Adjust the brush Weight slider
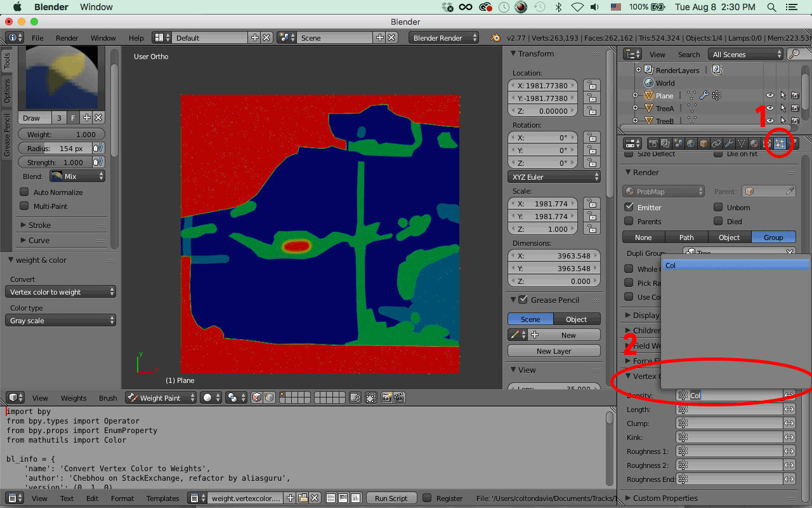The height and width of the screenshot is (508, 812). tap(62, 135)
